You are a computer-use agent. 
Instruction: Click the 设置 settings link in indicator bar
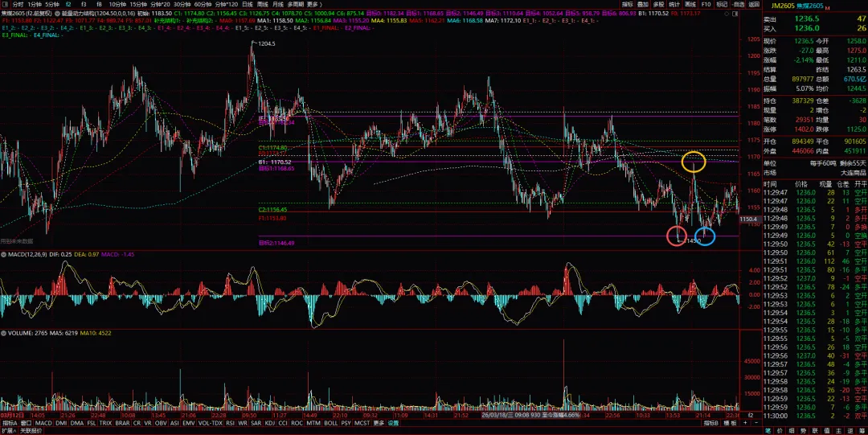[393, 423]
